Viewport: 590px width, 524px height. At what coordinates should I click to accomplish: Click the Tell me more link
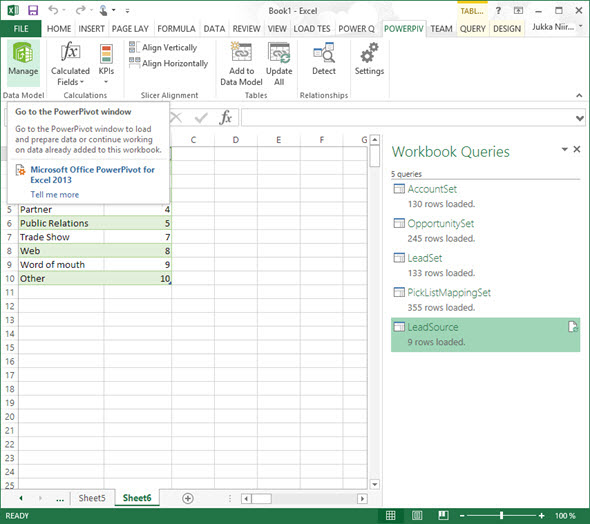[55, 194]
